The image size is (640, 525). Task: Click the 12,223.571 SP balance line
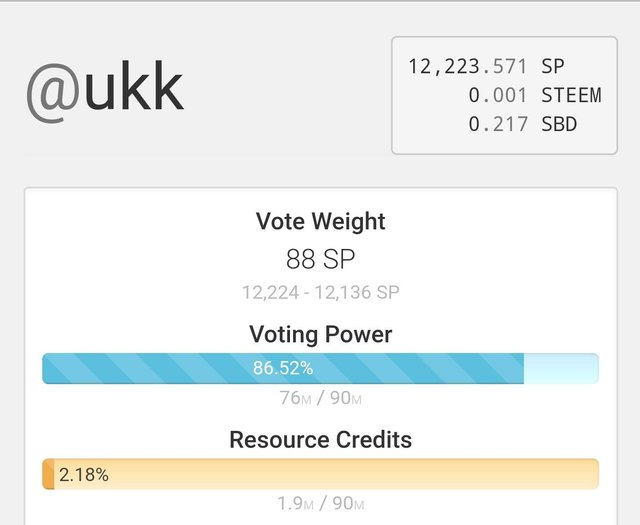(486, 67)
